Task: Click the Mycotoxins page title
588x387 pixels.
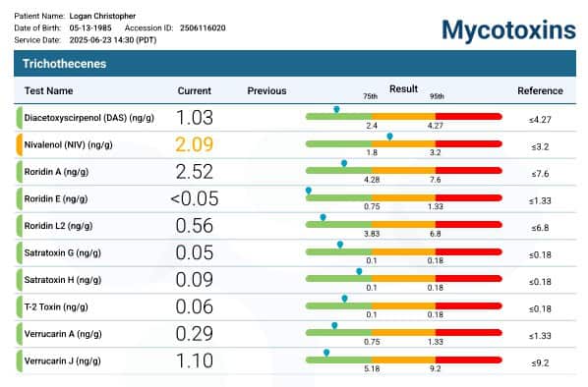Action: point(509,30)
